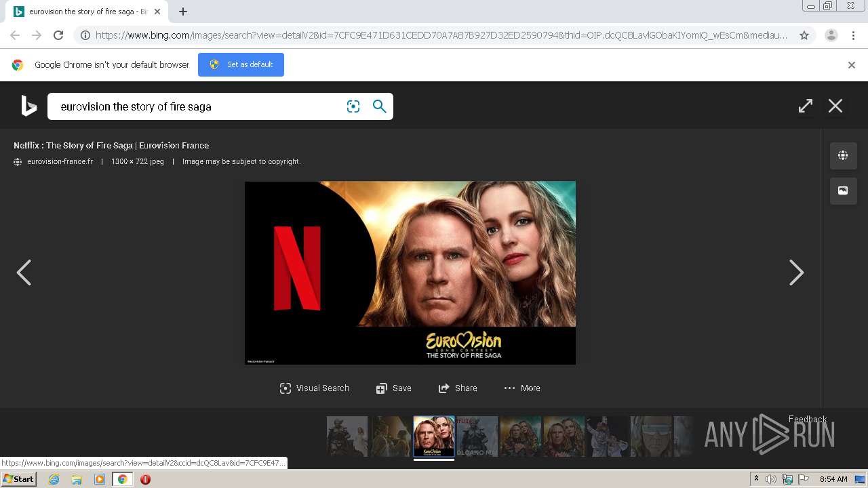Click Feedback link
The height and width of the screenshot is (488, 868).
tap(808, 419)
